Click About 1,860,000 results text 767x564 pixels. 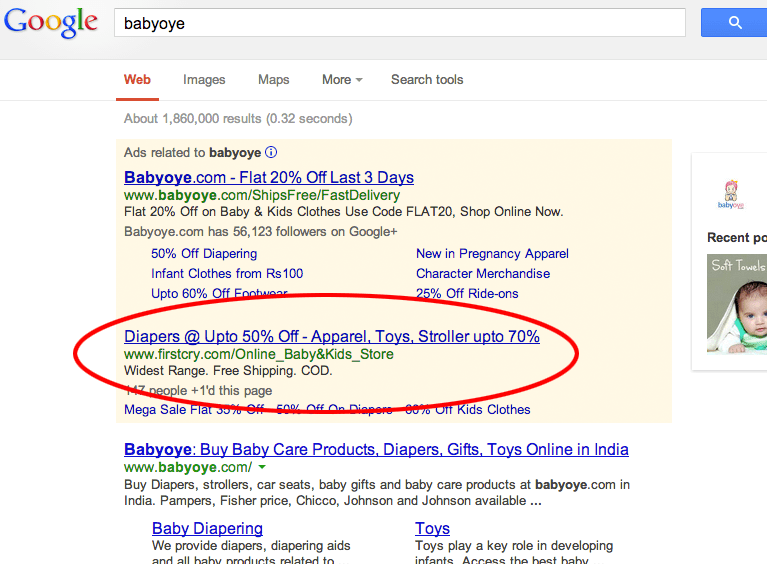(238, 118)
